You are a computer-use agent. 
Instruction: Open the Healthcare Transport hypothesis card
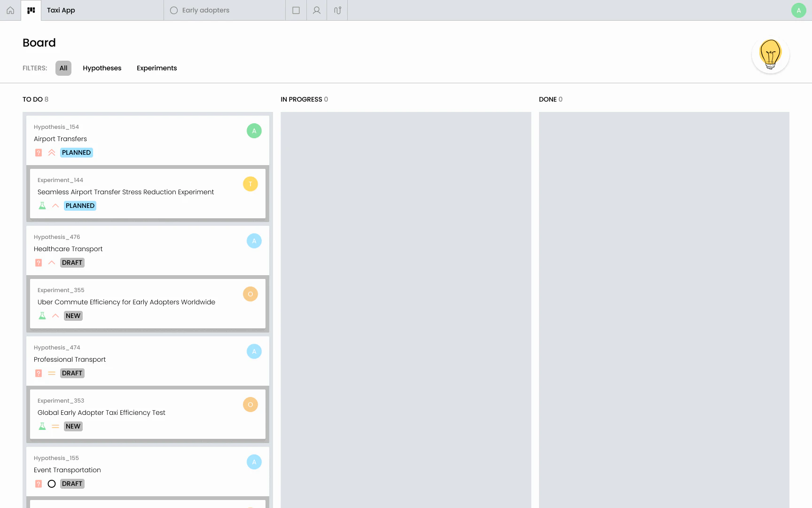click(68, 249)
